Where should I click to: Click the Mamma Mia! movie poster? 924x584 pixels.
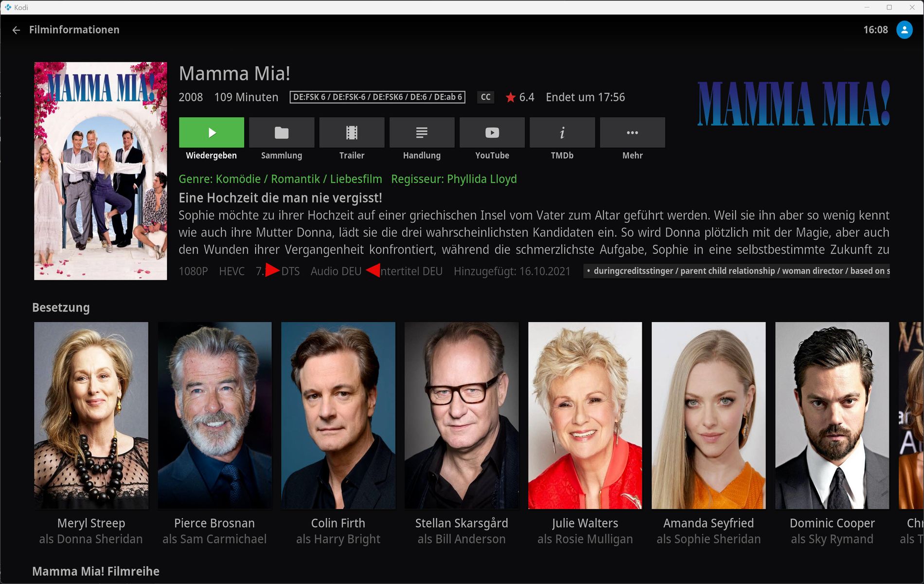(x=101, y=171)
